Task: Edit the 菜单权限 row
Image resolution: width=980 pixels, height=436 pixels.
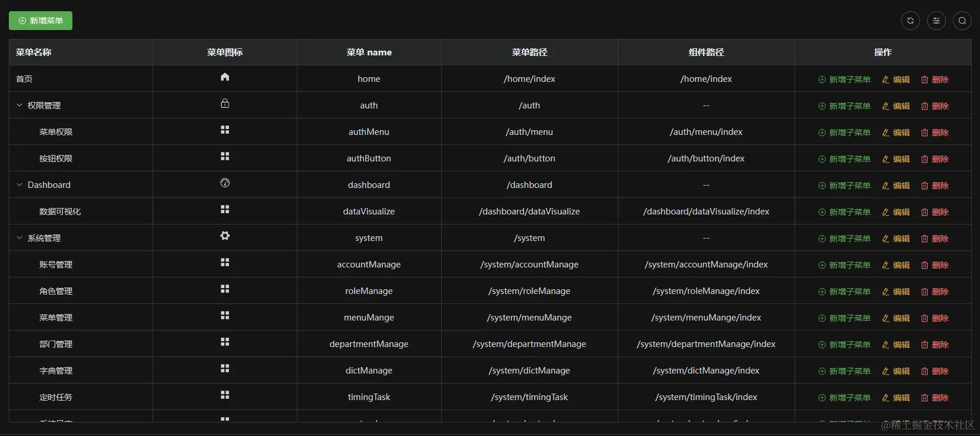Action: click(896, 133)
